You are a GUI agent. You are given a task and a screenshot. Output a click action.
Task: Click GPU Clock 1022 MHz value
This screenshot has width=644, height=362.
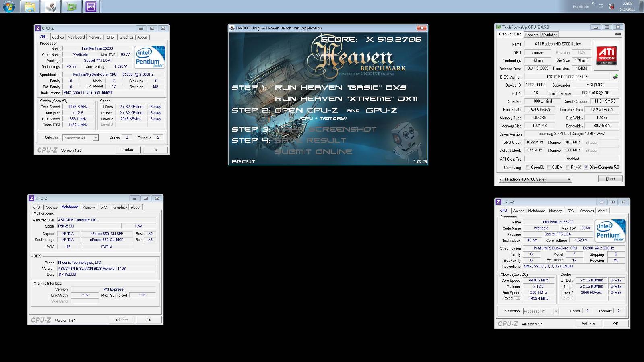[x=535, y=142]
